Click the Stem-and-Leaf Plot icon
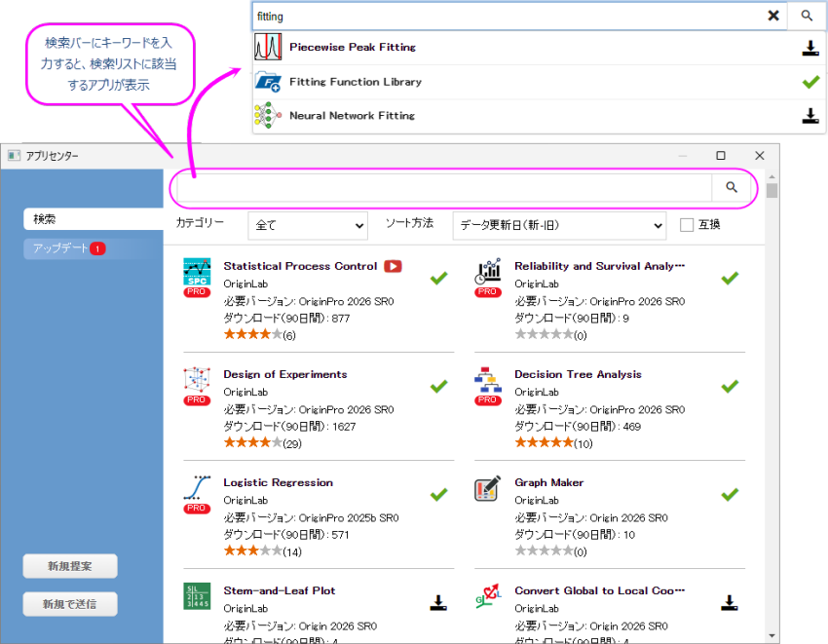 (197, 596)
